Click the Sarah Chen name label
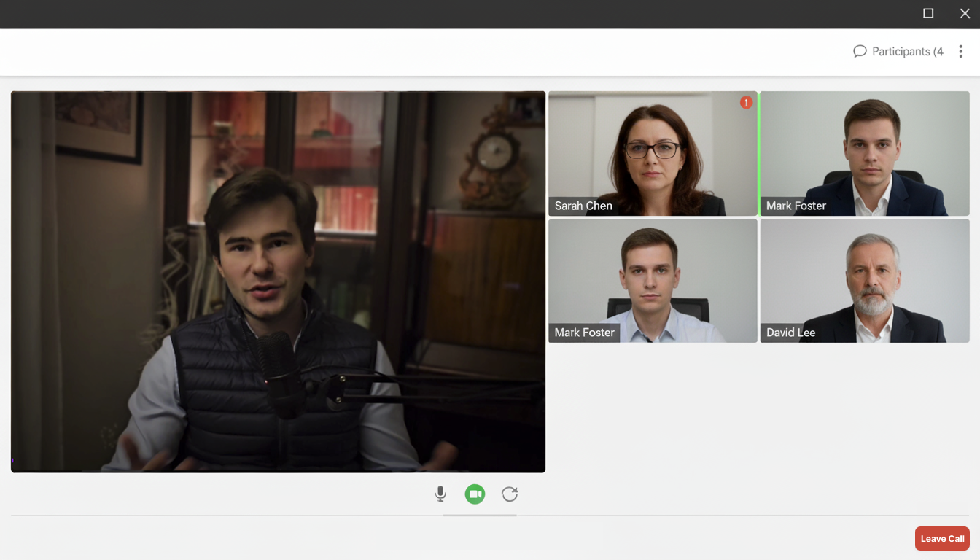This screenshot has width=980, height=560. tap(583, 206)
